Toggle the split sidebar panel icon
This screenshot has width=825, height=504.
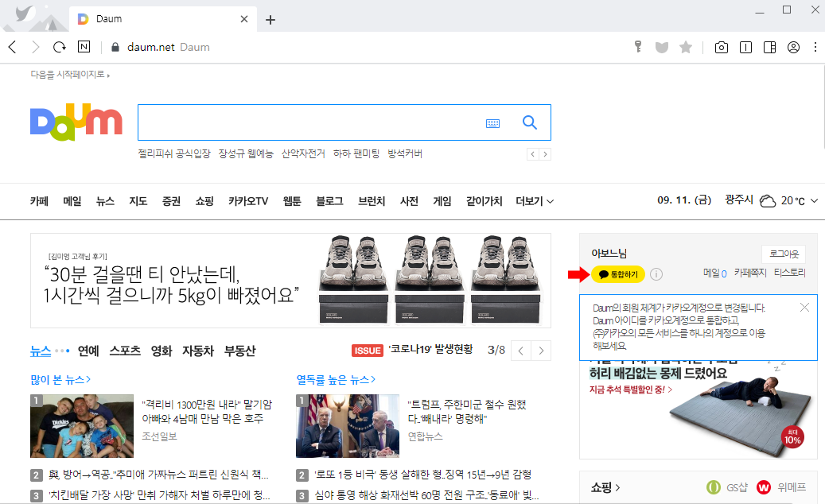coord(770,48)
